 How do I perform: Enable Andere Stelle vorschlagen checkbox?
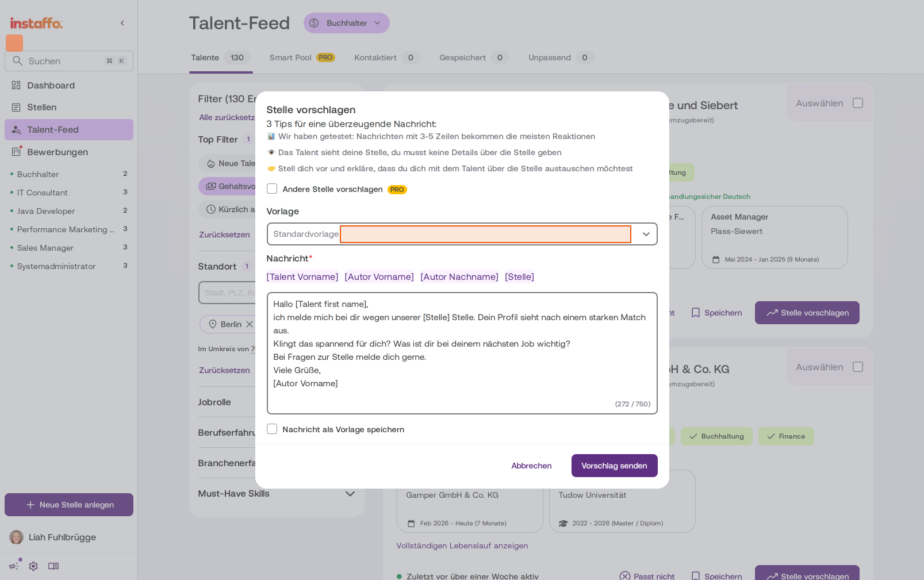click(x=272, y=189)
